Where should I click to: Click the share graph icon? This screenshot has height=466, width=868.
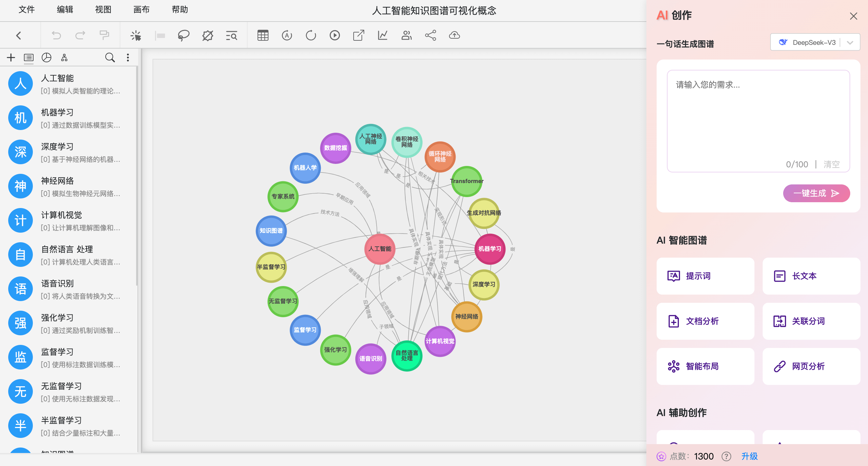click(430, 35)
